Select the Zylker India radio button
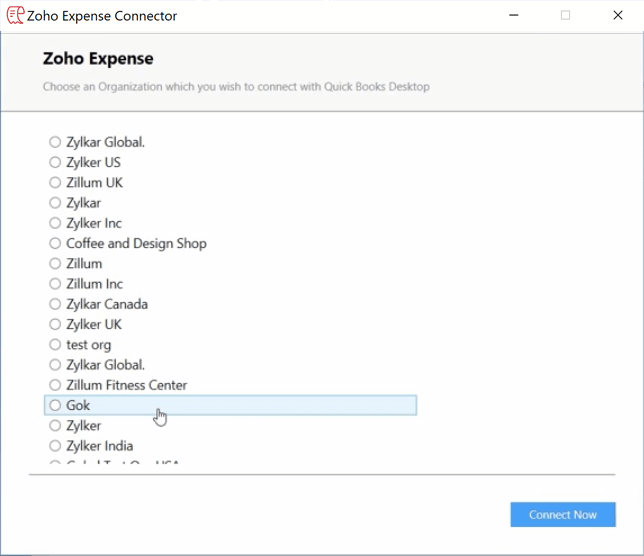The image size is (644, 556). pos(56,446)
